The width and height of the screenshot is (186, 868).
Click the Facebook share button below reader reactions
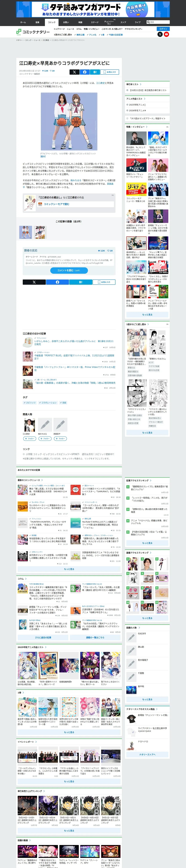pyautogui.click(x=57, y=282)
